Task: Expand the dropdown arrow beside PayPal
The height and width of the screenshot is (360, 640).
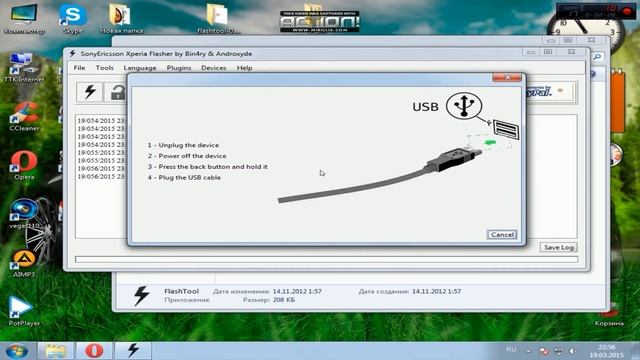Action: pyautogui.click(x=560, y=91)
